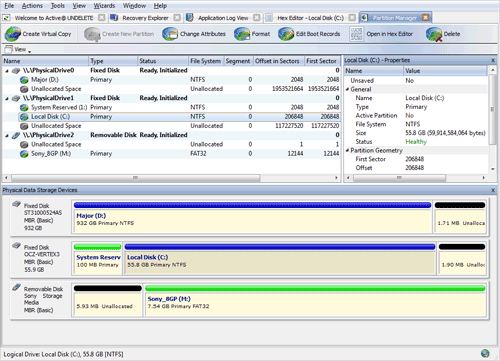Sort list by First Sector column header

(x=322, y=61)
